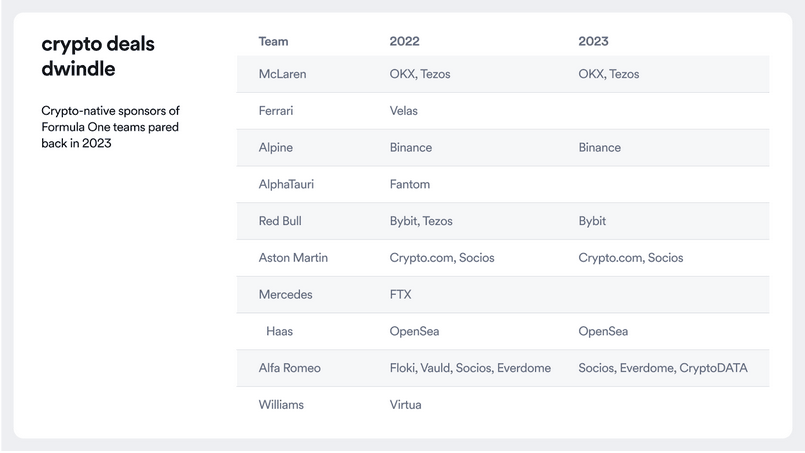Click Binance in the 2023 column

(x=599, y=147)
